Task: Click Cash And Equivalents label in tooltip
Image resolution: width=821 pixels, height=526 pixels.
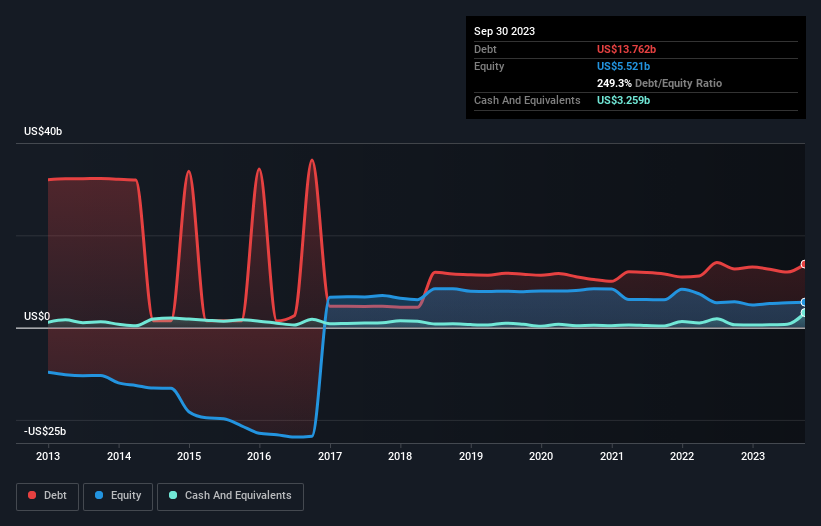Action: click(x=527, y=100)
